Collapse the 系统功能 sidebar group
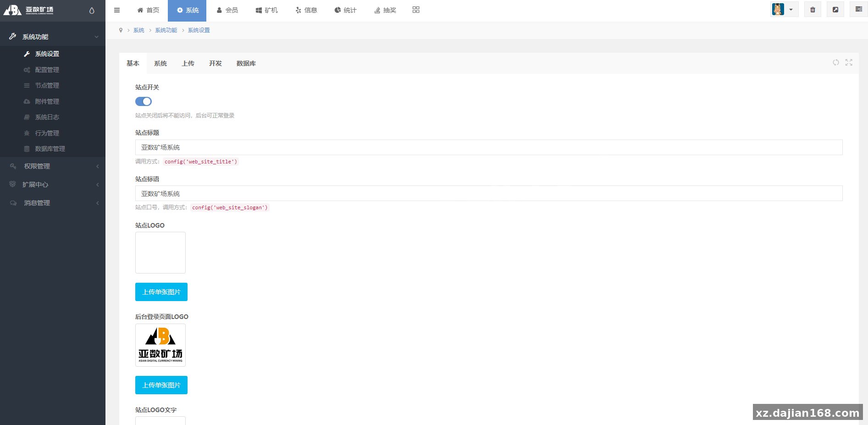868x425 pixels. click(x=53, y=37)
